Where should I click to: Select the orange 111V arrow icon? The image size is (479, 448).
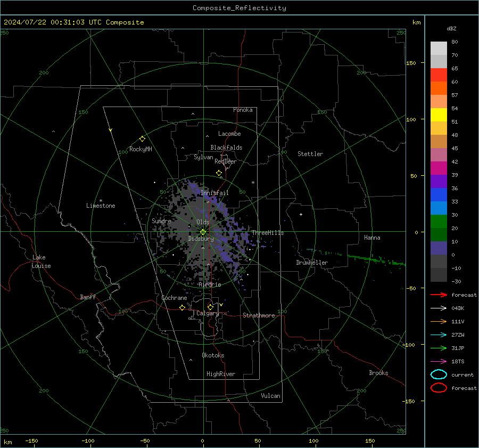(439, 321)
